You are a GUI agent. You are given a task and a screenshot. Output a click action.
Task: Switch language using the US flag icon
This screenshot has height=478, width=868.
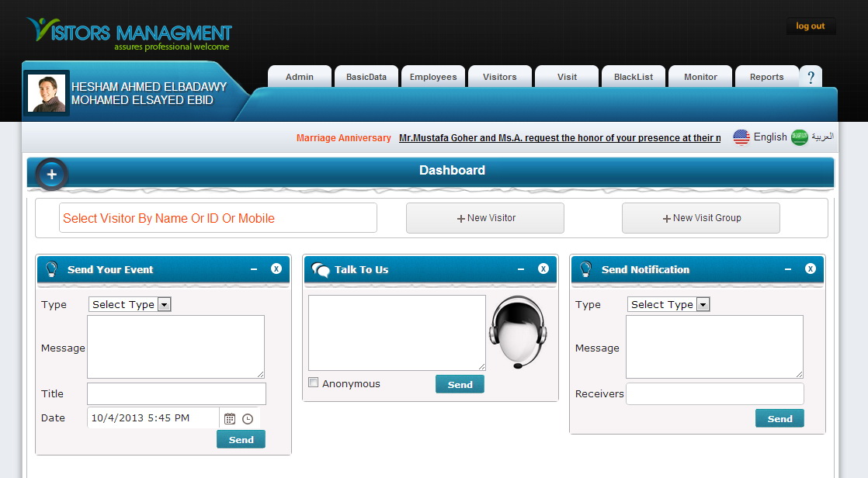(x=741, y=137)
